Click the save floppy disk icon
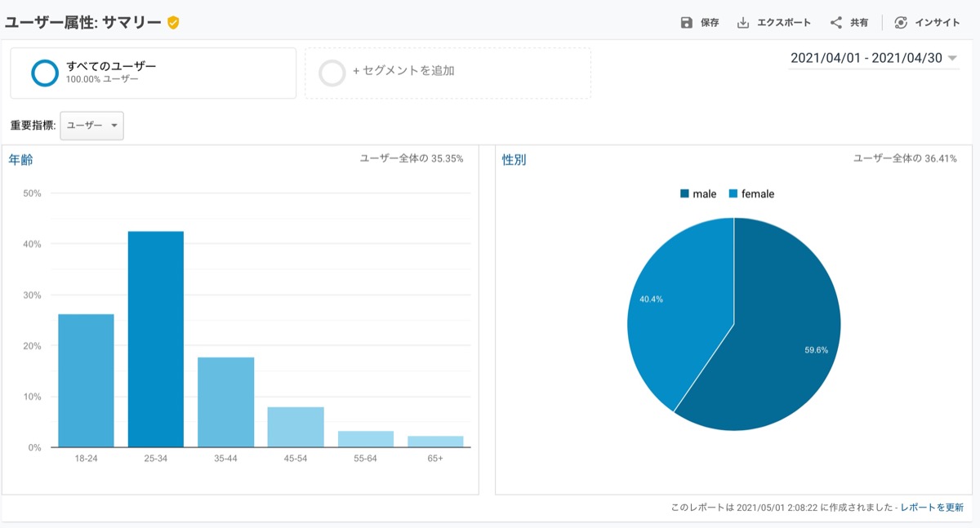This screenshot has height=528, width=980. (687, 23)
